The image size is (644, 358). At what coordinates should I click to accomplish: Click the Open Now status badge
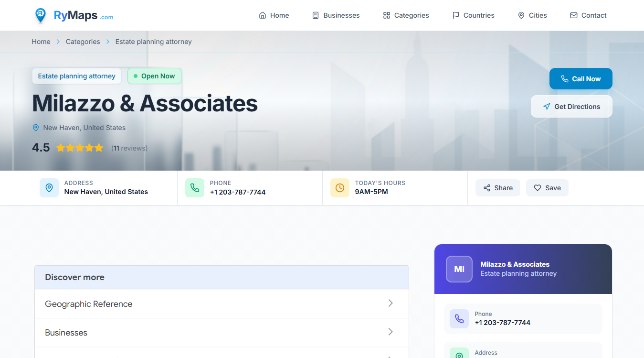[154, 76]
